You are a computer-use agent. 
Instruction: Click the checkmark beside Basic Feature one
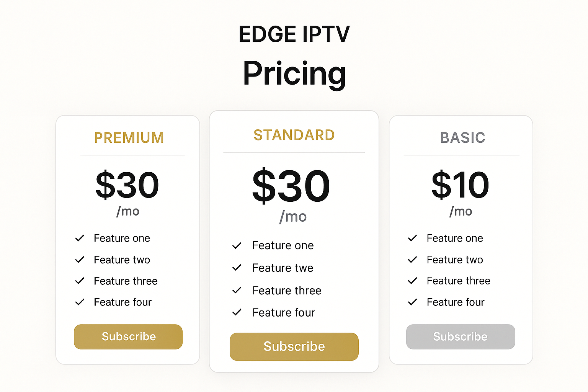click(412, 238)
